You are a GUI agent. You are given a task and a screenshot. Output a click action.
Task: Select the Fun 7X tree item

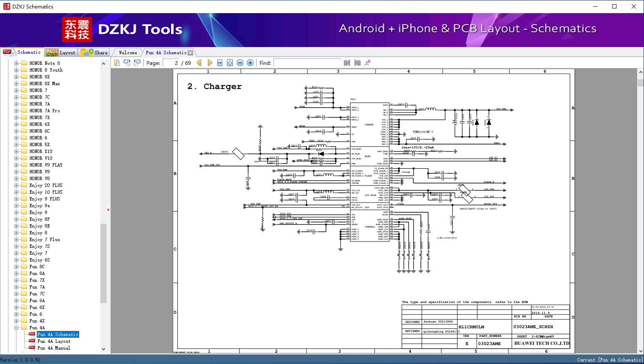37,280
